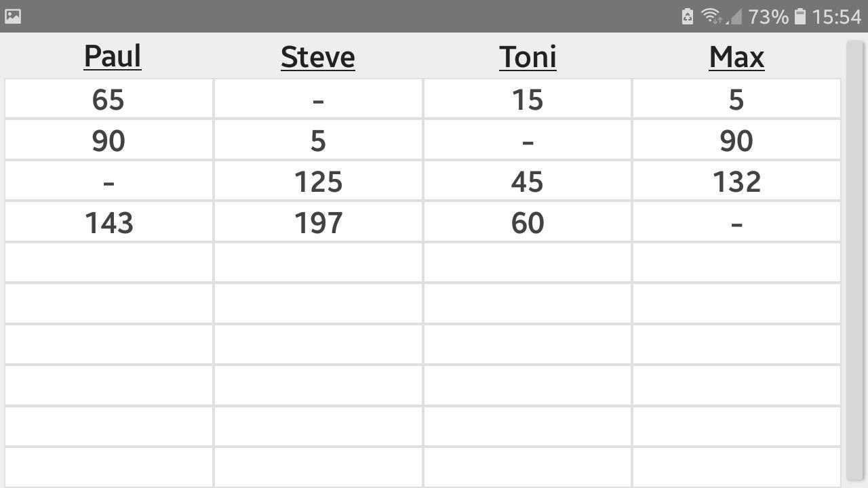
Task: Open the Toni column header
Action: (528, 57)
